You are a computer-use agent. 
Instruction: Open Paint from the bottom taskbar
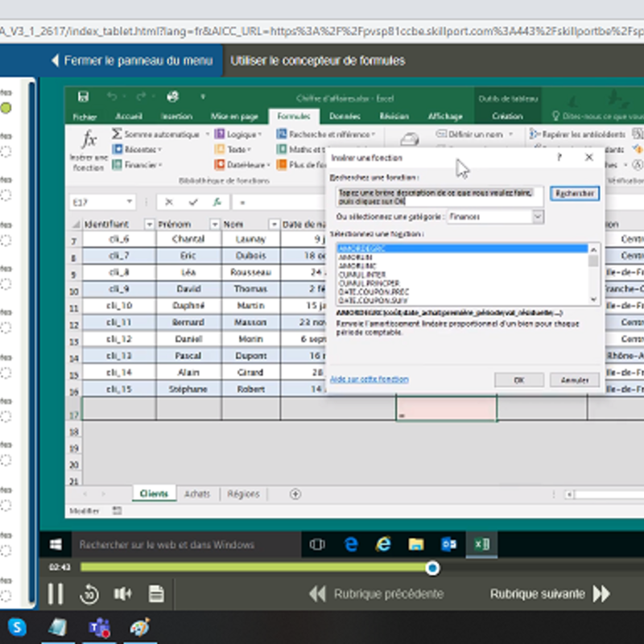click(139, 628)
